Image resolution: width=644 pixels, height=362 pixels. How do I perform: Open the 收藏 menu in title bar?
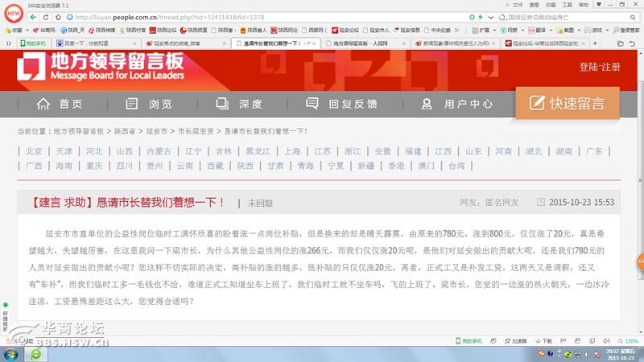click(551, 4)
